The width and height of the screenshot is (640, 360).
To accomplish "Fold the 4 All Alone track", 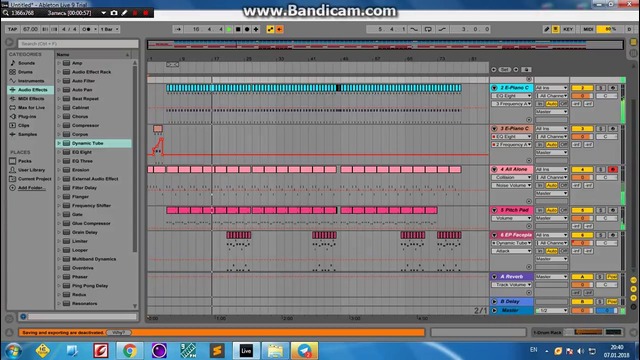I will coord(494,169).
